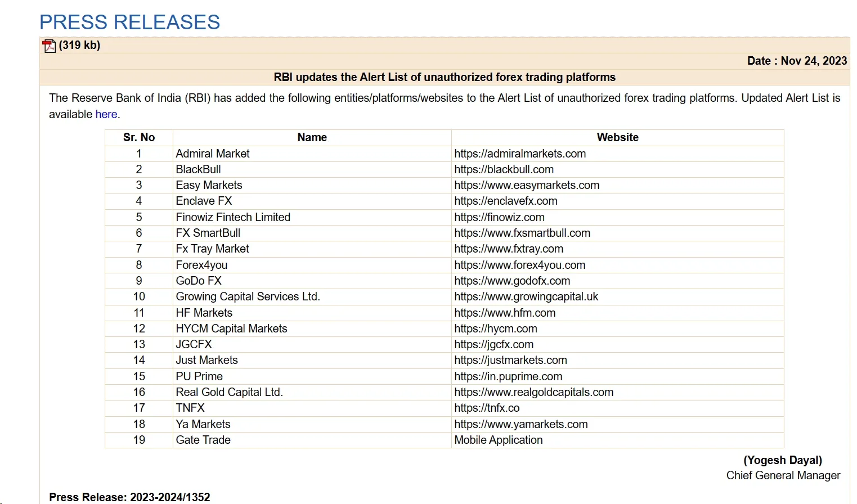Select the 'Mobile Application' cell

(x=618, y=440)
